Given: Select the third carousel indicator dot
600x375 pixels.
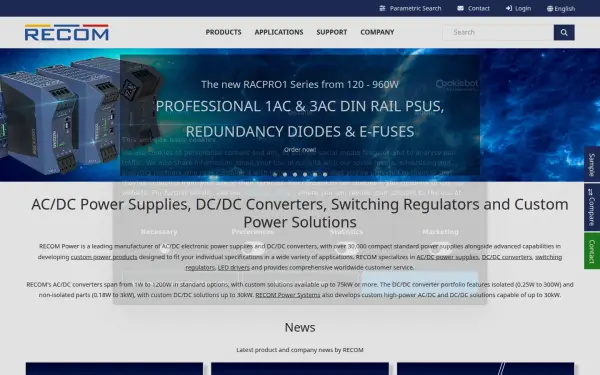Looking at the screenshot, I should [x=295, y=174].
